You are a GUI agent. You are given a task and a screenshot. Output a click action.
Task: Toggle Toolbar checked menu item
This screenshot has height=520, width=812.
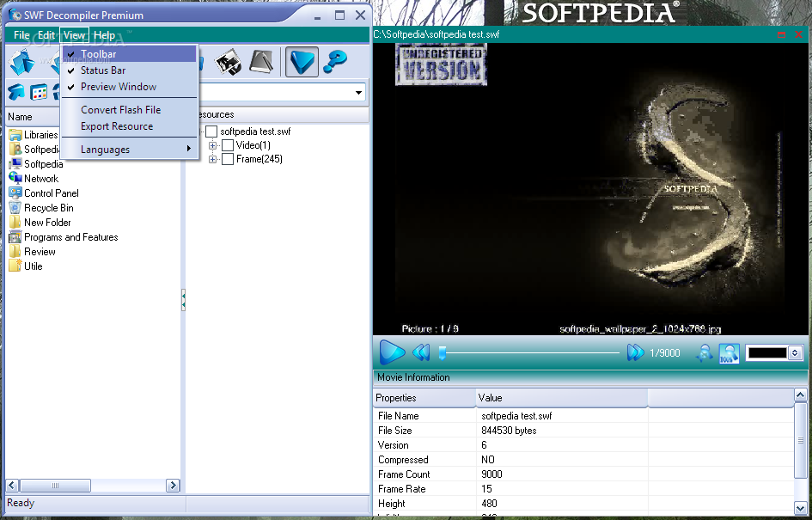coord(129,54)
